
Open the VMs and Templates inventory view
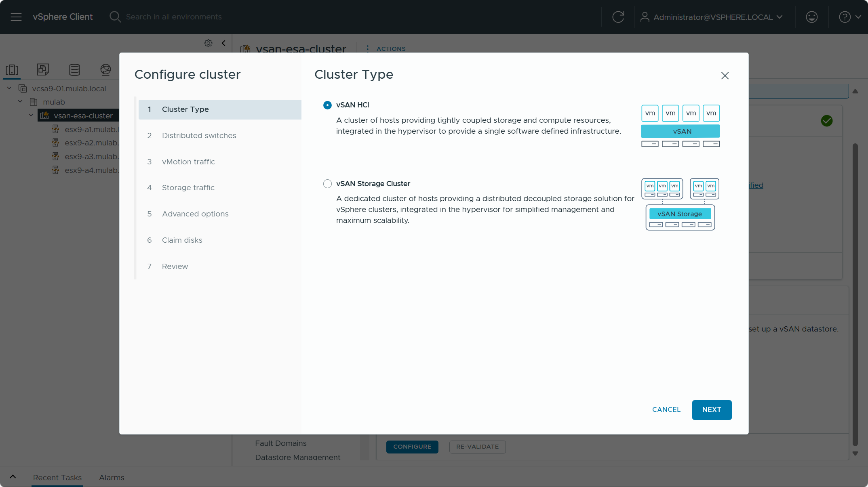point(43,70)
